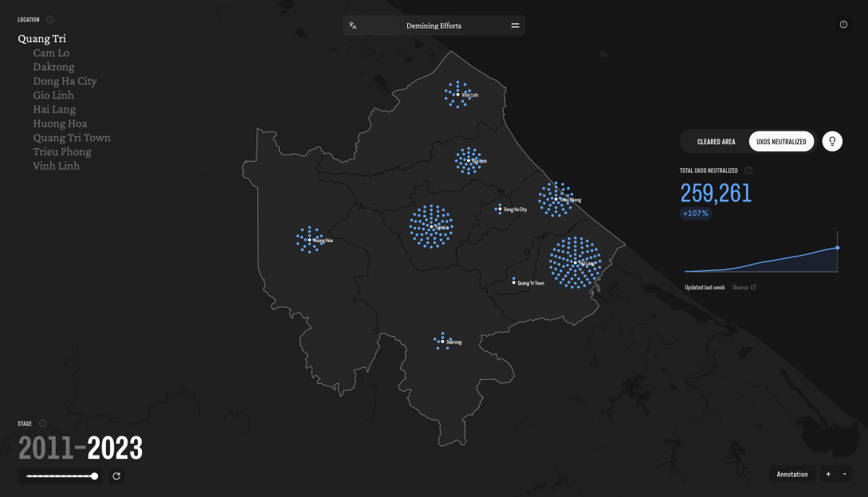The height and width of the screenshot is (497, 868).
Task: Toggle the Annotation button
Action: pos(792,474)
